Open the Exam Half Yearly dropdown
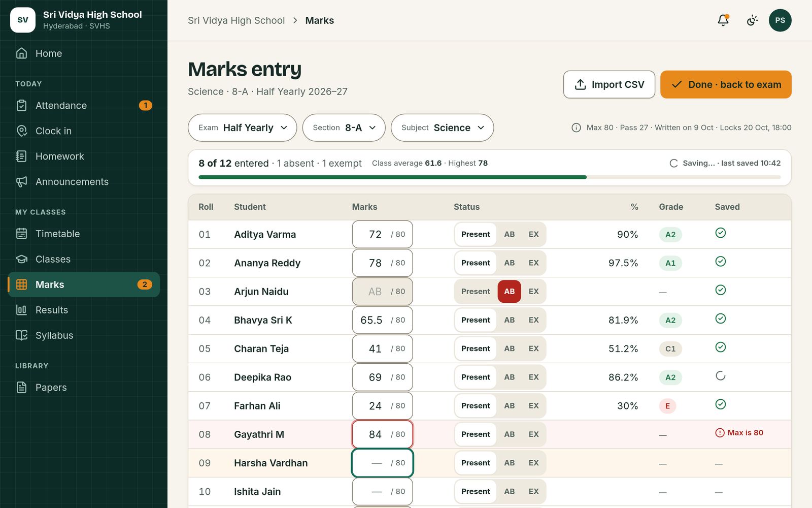Viewport: 812px width, 508px height. click(243, 128)
